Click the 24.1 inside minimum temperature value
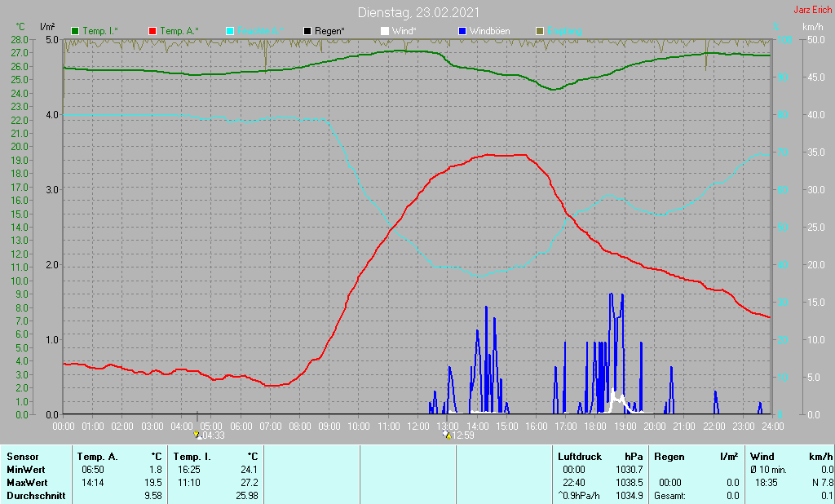 tap(250, 470)
